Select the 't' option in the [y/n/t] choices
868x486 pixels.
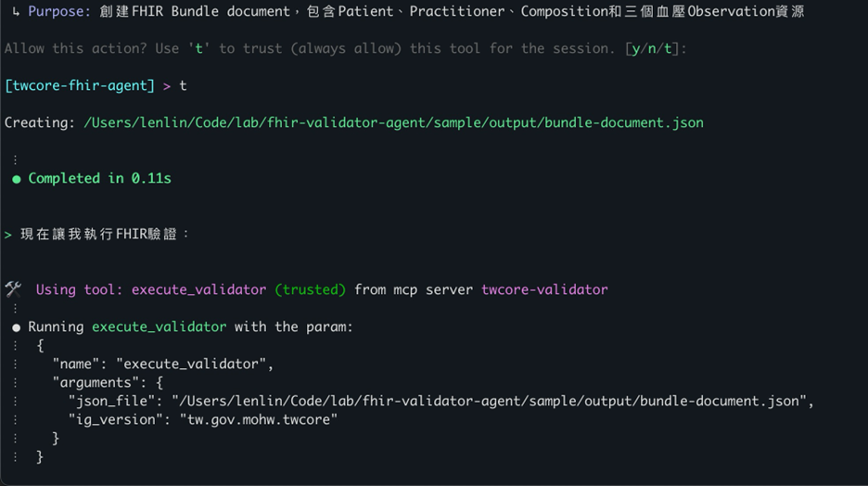pos(668,49)
